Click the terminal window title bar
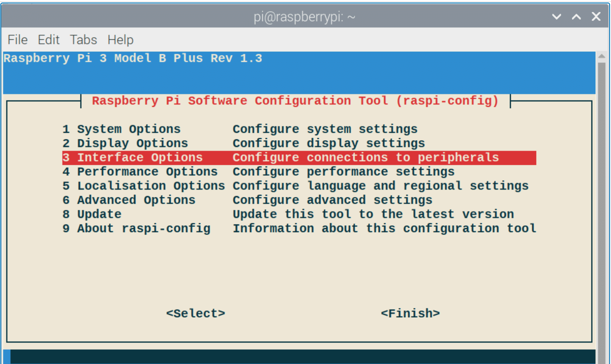Image resolution: width=611 pixels, height=364 pixels. tap(304, 17)
